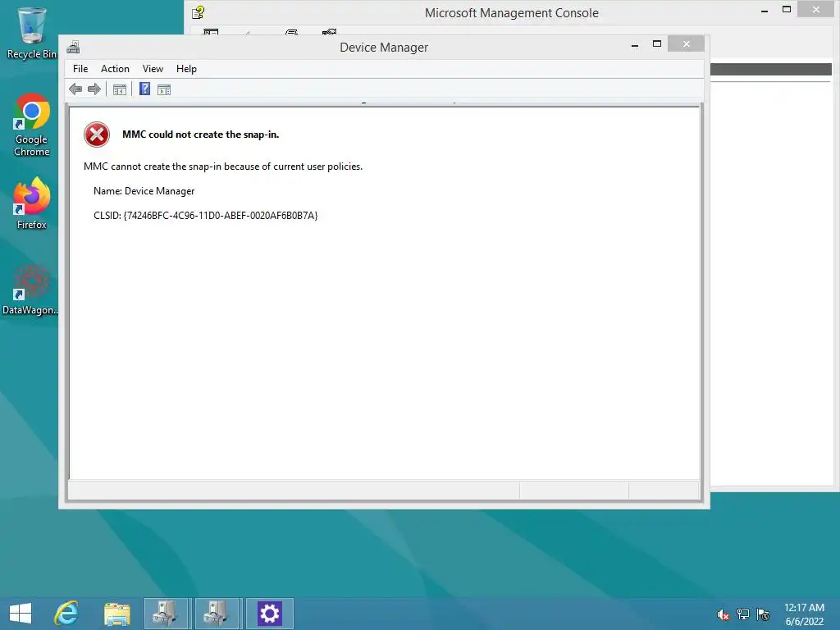This screenshot has width=840, height=630.
Task: Maximize the Microsoft Management Console window
Action: pos(787,9)
